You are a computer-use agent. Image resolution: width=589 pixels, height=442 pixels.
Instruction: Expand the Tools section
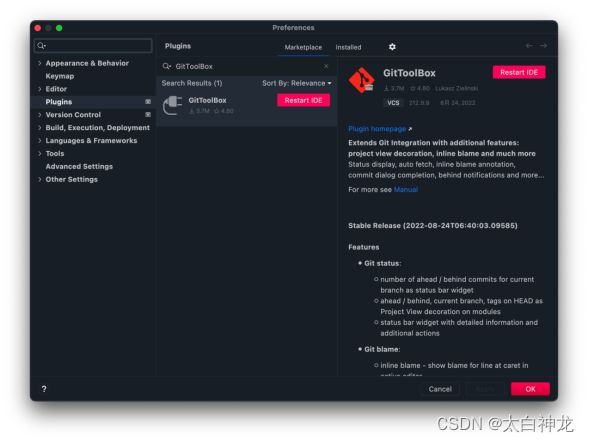[x=39, y=153]
